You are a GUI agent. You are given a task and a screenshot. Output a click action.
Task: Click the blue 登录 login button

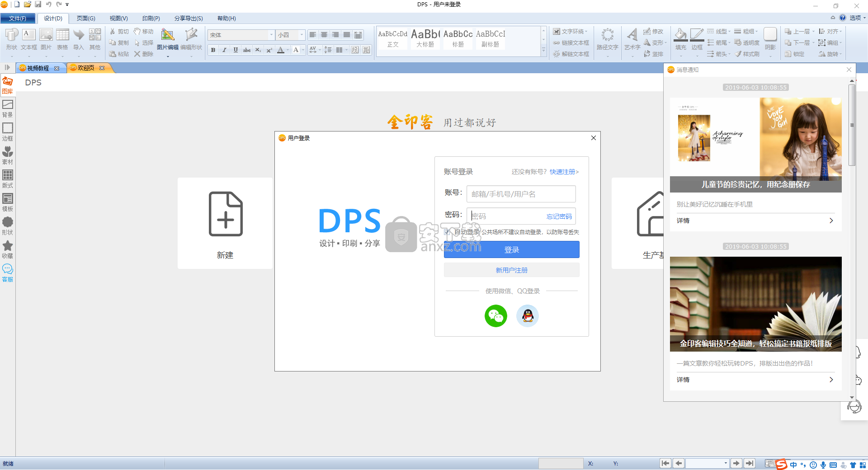(x=512, y=249)
